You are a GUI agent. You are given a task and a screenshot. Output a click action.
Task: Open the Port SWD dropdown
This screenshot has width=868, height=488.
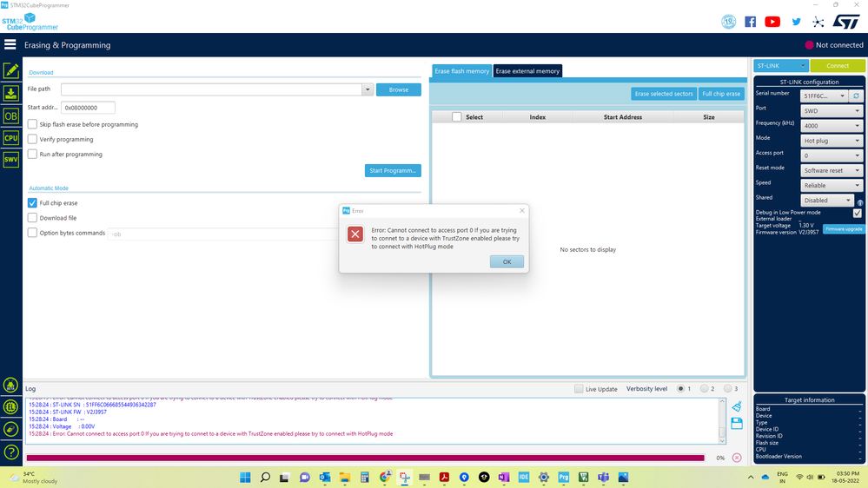[832, 110]
